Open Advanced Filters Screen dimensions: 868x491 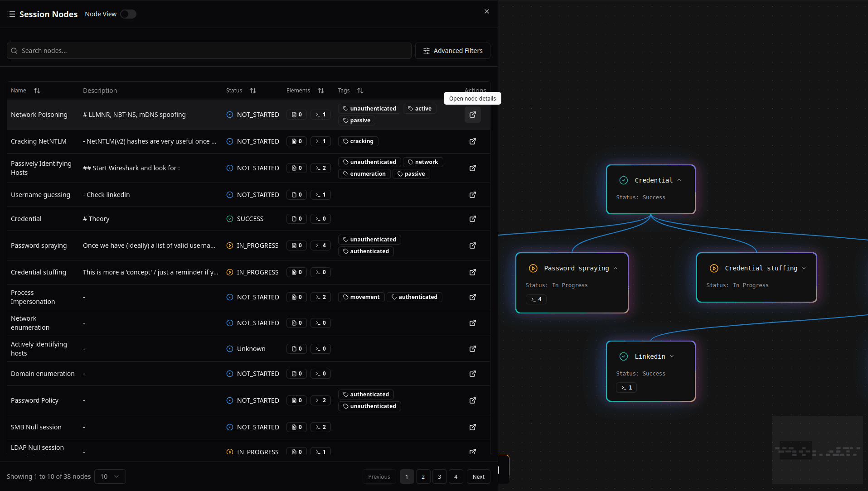pyautogui.click(x=452, y=51)
